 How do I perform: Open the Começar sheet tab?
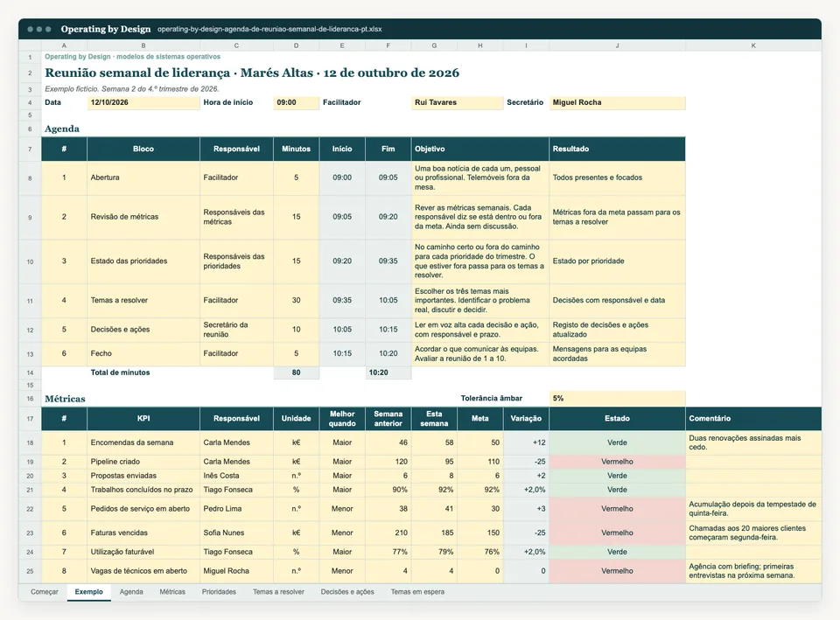(45, 592)
